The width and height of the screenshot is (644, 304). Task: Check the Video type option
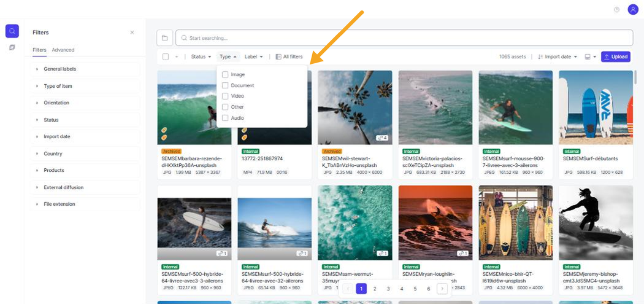pos(225,96)
